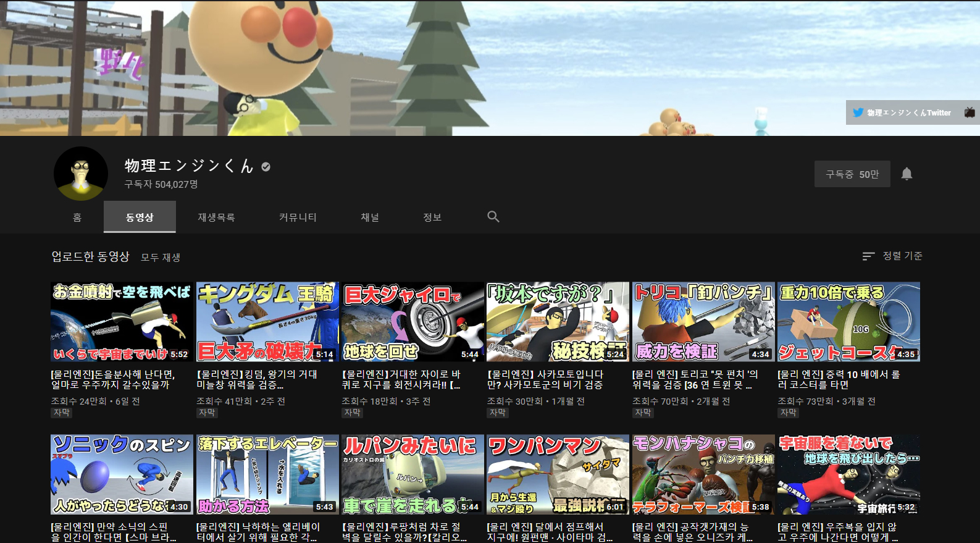980x543 pixels.
Task: Click '조회수 18만회 • 3주 전' text
Action: click(386, 401)
